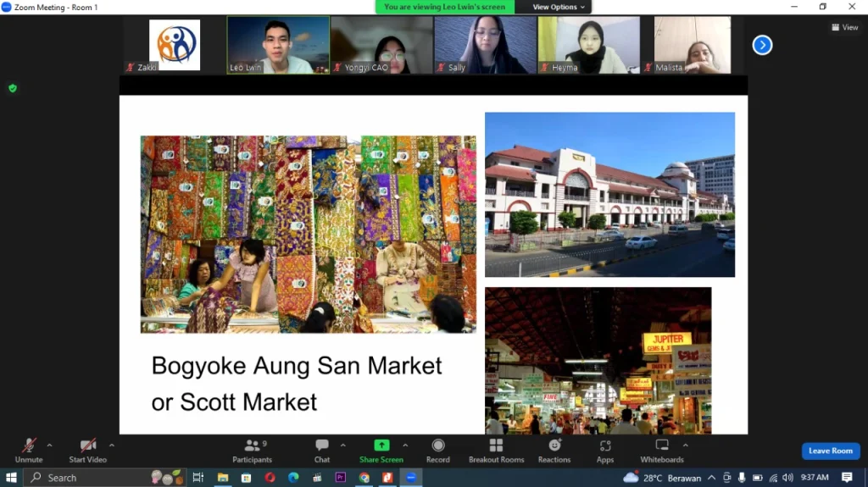868x487 pixels.
Task: Show next participants with blue arrow
Action: tap(762, 45)
